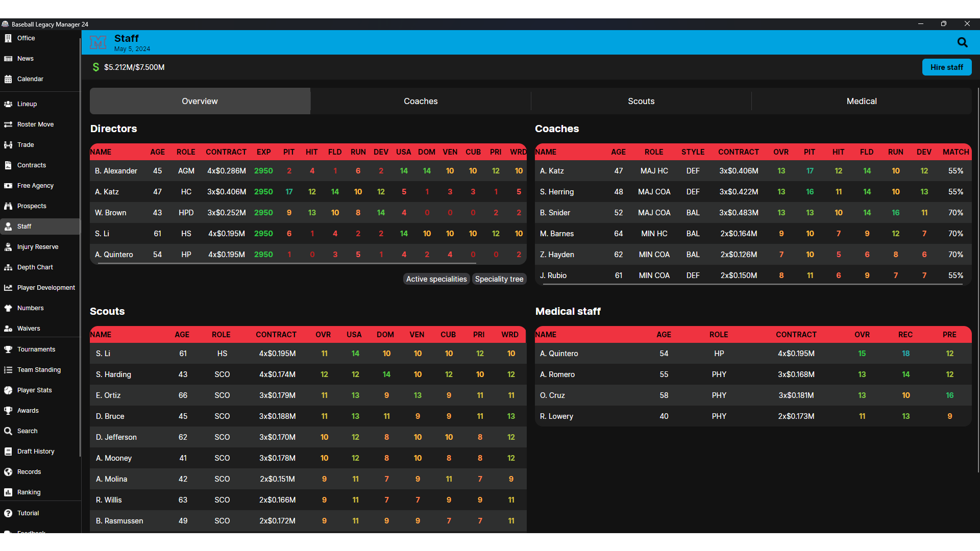This screenshot has width=980, height=551.
Task: Toggle Active specialities view
Action: 436,279
